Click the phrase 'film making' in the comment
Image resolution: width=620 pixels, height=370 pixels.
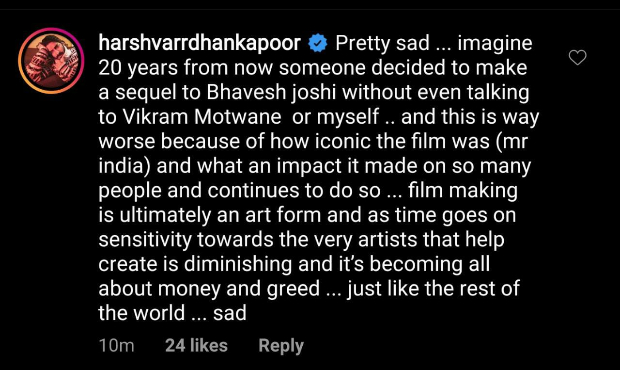pos(463,191)
